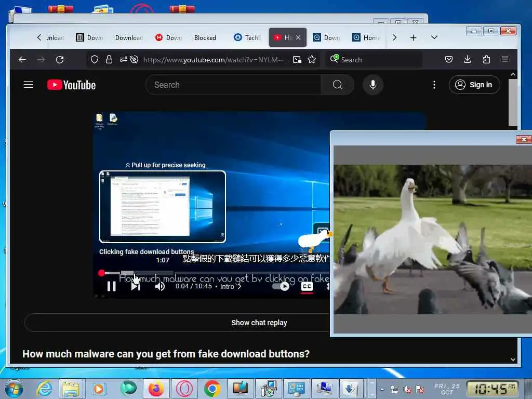The width and height of the screenshot is (532, 399).
Task: Open the Firefox extensions puzzle icon
Action: pyautogui.click(x=486, y=60)
